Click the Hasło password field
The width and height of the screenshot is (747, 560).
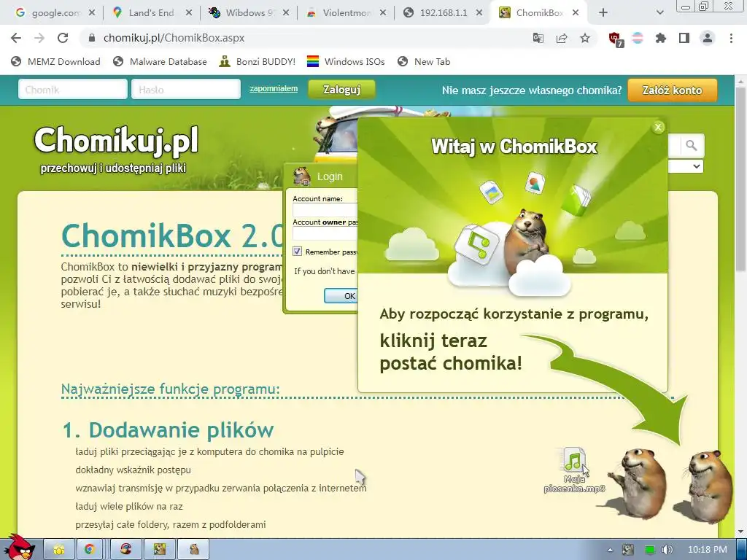(x=186, y=90)
